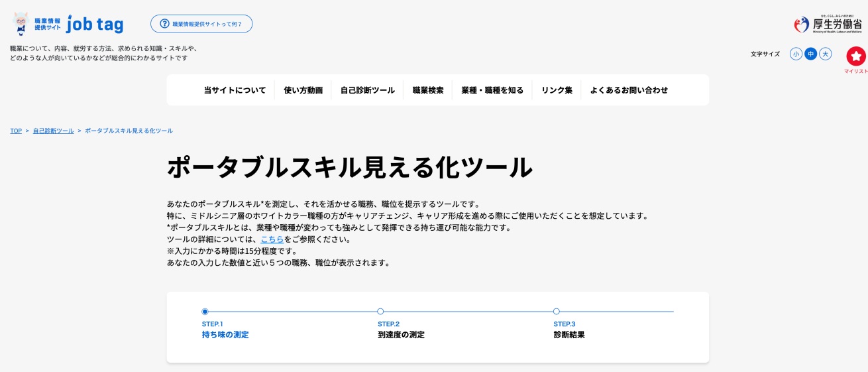Expand 業種・職種を知る navigation menu
The height and width of the screenshot is (372, 868).
[492, 90]
